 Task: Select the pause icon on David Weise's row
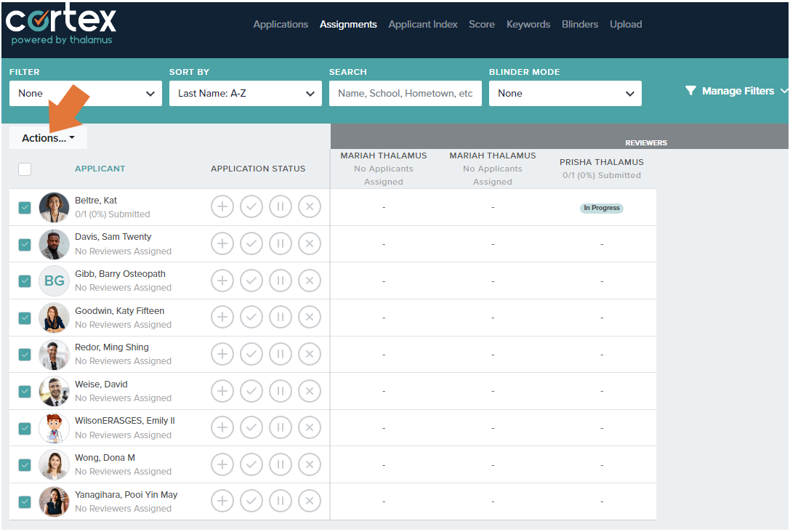tap(281, 390)
